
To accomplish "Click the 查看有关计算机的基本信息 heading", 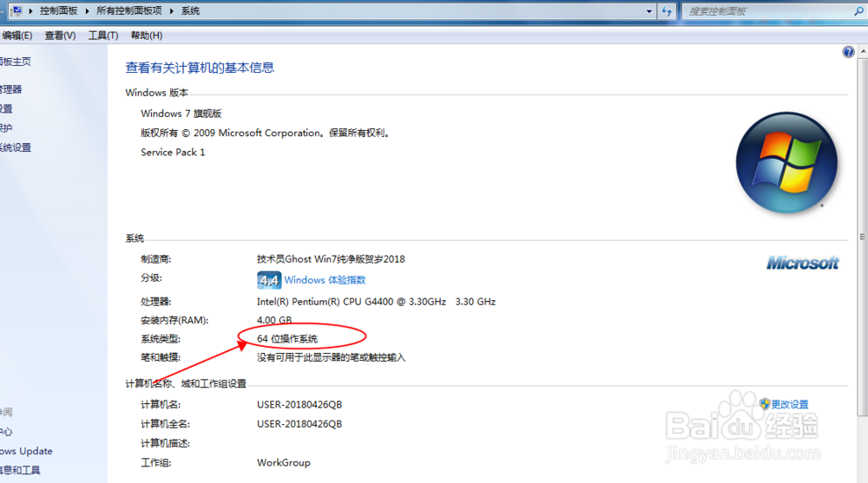I will (200, 68).
